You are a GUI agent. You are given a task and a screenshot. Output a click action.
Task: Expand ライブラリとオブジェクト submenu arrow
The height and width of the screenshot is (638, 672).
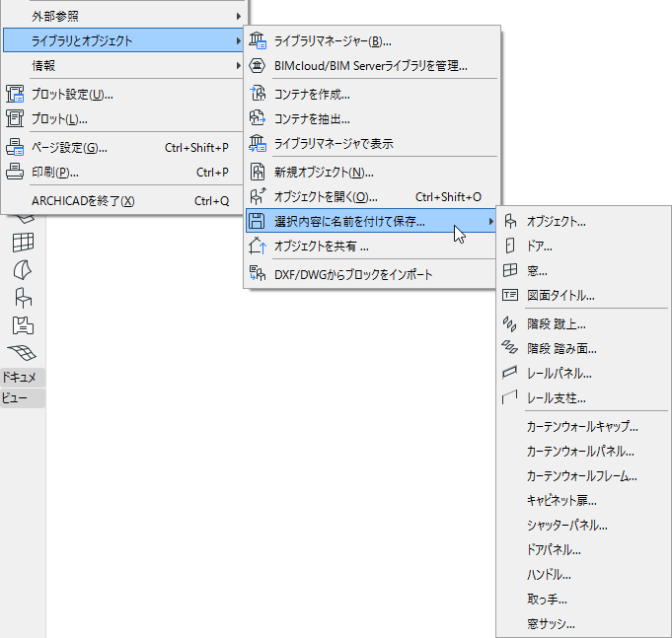coord(239,40)
